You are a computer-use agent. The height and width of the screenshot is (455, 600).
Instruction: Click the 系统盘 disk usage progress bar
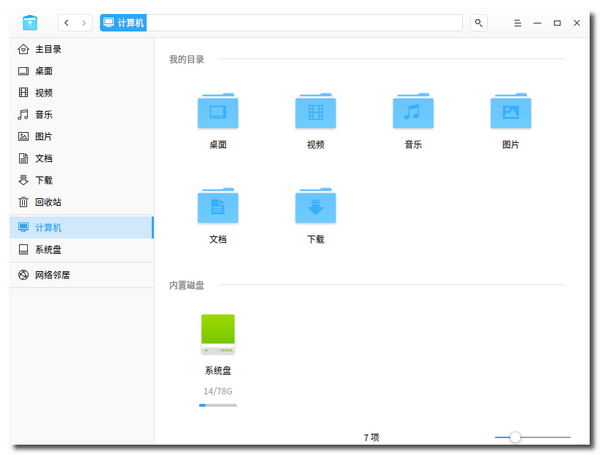coord(218,405)
